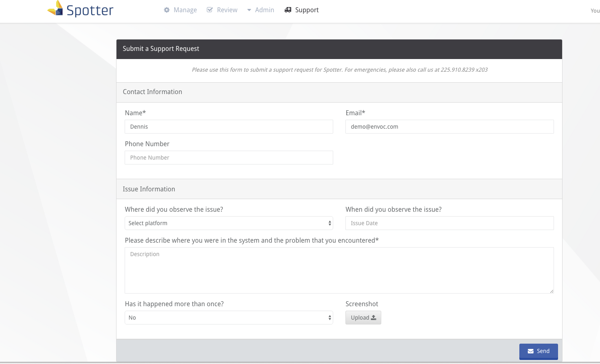Click the 'Where did you observe the issue?' label
Image resolution: width=600 pixels, height=364 pixels.
click(x=174, y=209)
